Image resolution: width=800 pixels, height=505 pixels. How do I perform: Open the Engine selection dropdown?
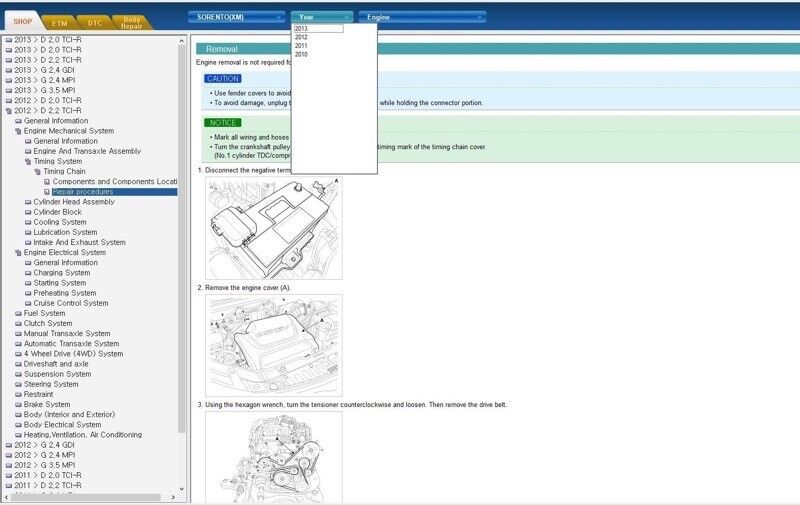[422, 17]
